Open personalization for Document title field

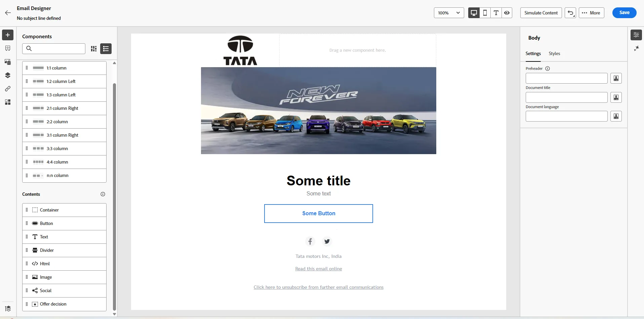[616, 97]
